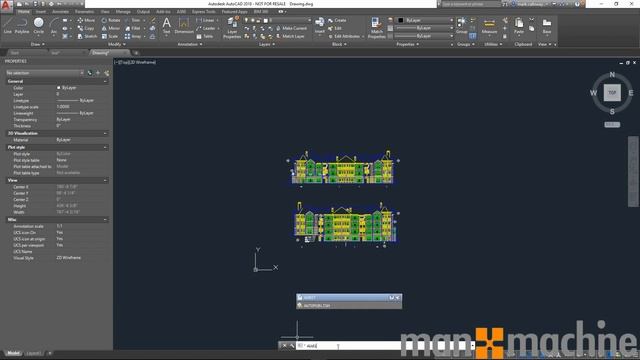Click the Measure tool

click(x=489, y=25)
